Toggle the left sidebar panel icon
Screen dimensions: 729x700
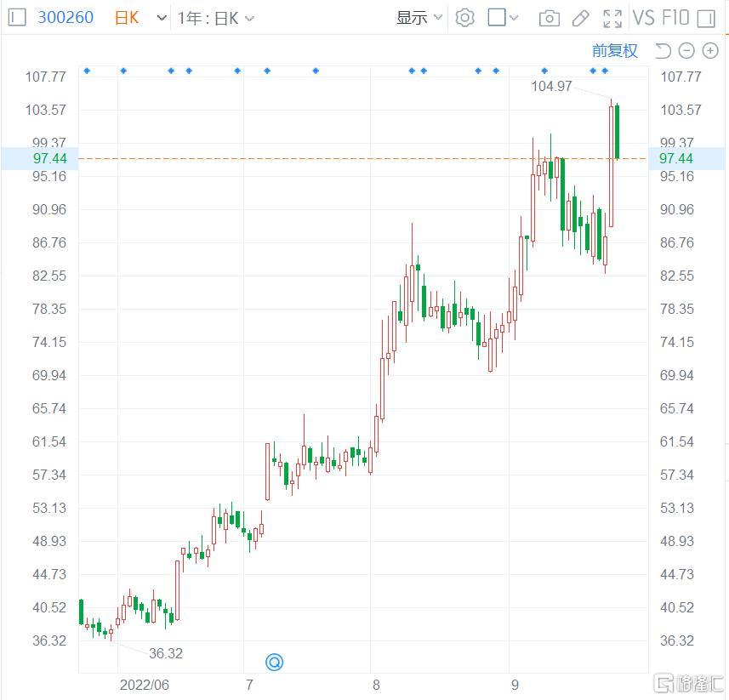(17, 18)
